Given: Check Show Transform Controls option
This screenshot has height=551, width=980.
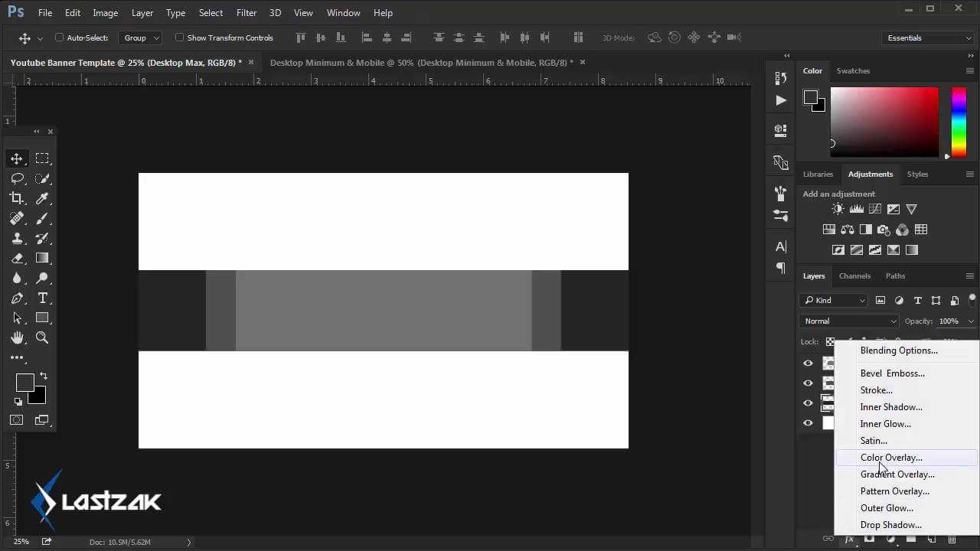Looking at the screenshot, I should coord(180,37).
